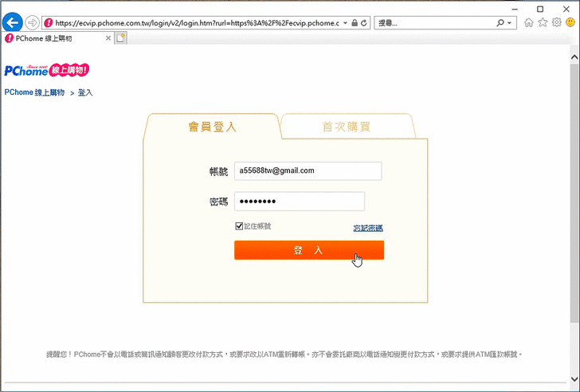Open the Home page icon
Image resolution: width=580 pixels, height=392 pixels.
(x=529, y=22)
